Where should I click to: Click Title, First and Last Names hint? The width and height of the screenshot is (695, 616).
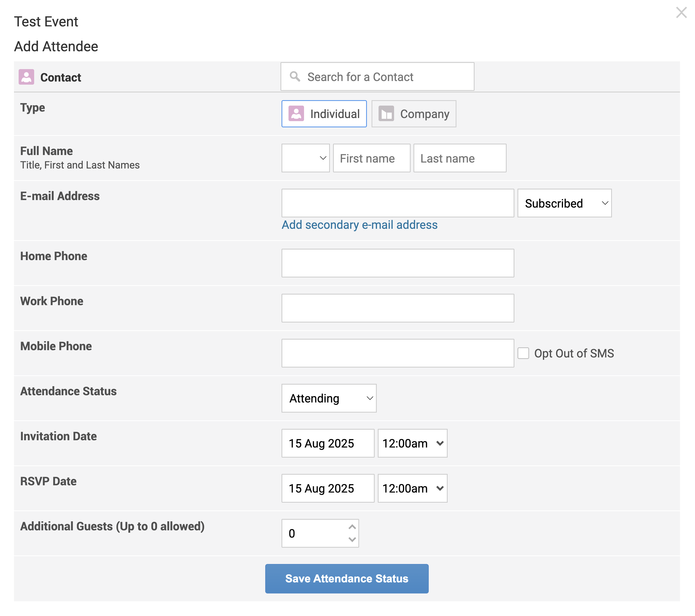pos(80,165)
